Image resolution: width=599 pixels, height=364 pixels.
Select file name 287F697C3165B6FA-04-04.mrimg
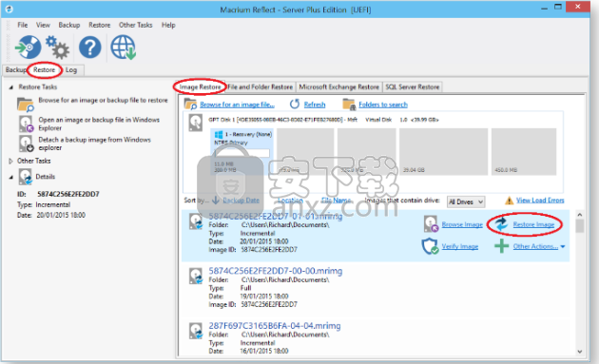coord(275,326)
